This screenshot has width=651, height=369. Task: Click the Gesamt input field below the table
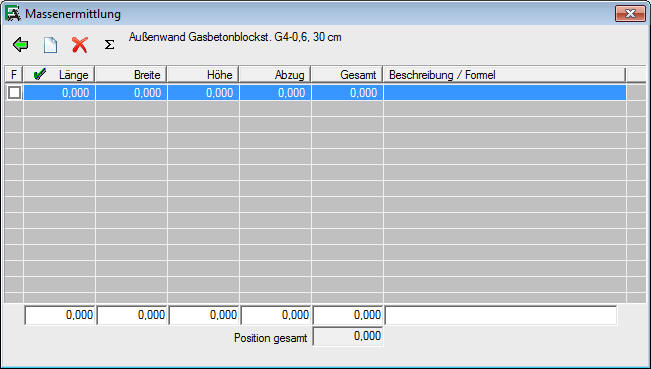[x=348, y=315]
